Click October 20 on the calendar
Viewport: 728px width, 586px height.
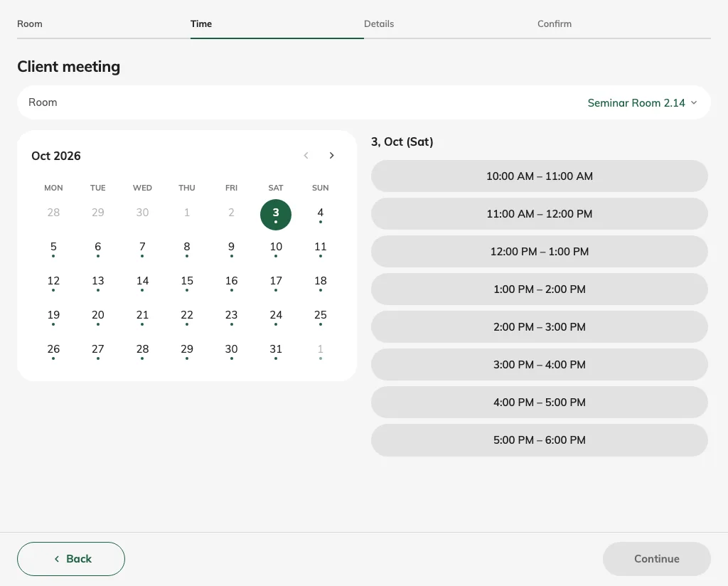pyautogui.click(x=98, y=316)
